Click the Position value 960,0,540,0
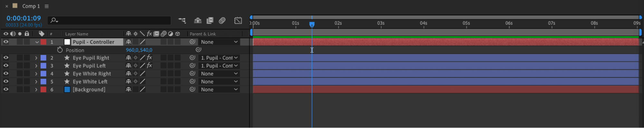644x128 pixels. coord(139,50)
